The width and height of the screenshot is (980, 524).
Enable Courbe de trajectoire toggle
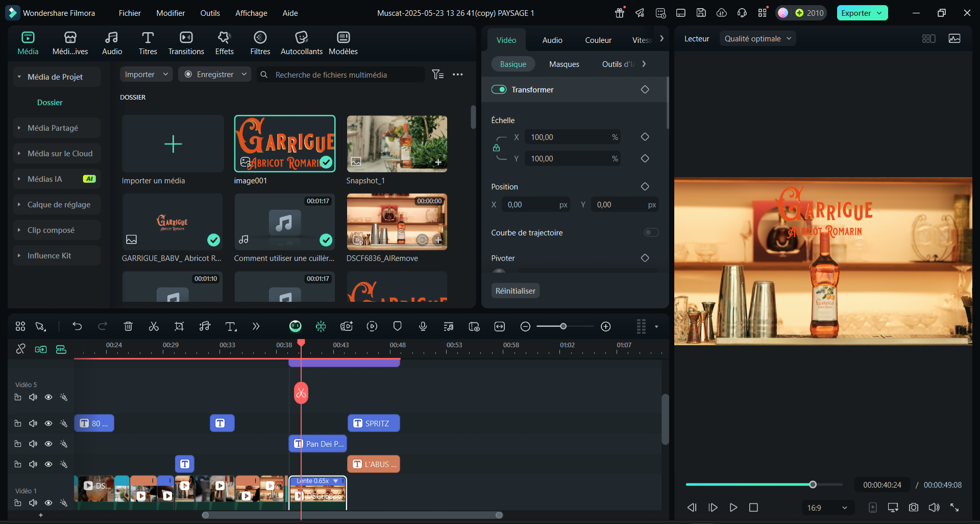pos(651,232)
